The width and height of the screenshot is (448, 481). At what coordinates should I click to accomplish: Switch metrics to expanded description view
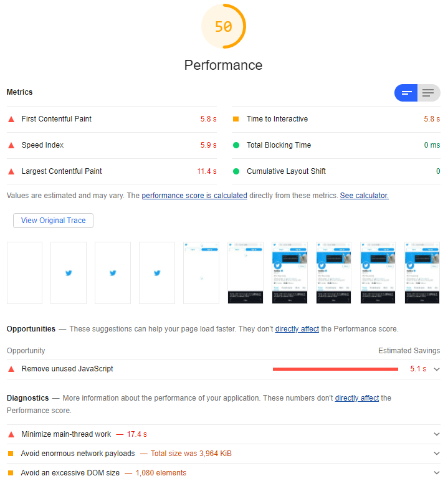[428, 93]
